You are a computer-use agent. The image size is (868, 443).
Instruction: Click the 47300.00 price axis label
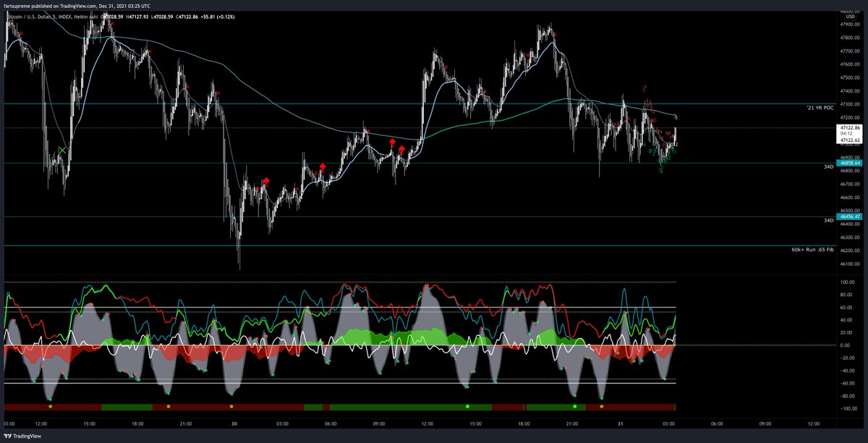850,104
